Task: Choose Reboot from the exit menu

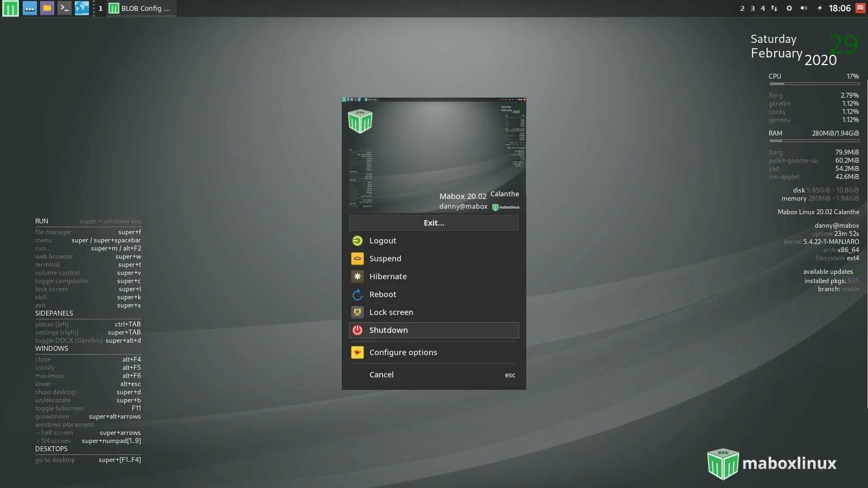Action: coord(434,294)
